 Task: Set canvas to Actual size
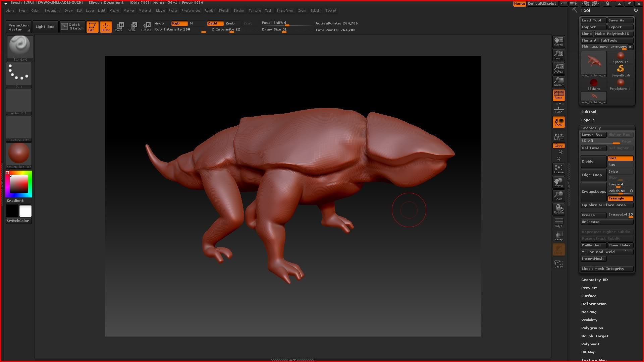558,68
